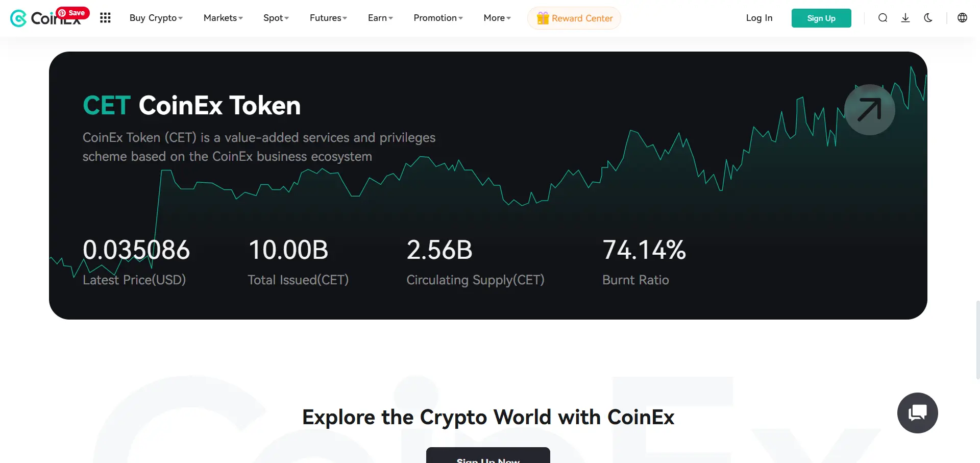Open the language globe icon
Viewport: 980px width, 463px height.
click(962, 18)
